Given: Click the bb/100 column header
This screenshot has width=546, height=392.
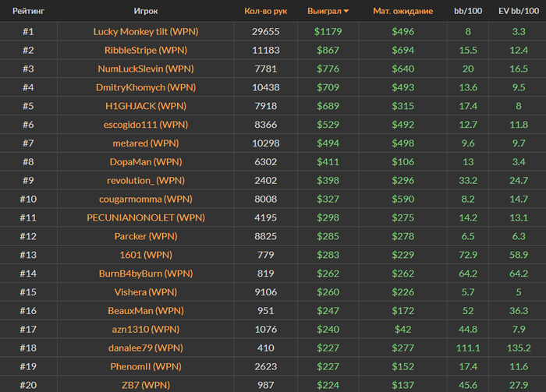Looking at the screenshot, I should 468,11.
